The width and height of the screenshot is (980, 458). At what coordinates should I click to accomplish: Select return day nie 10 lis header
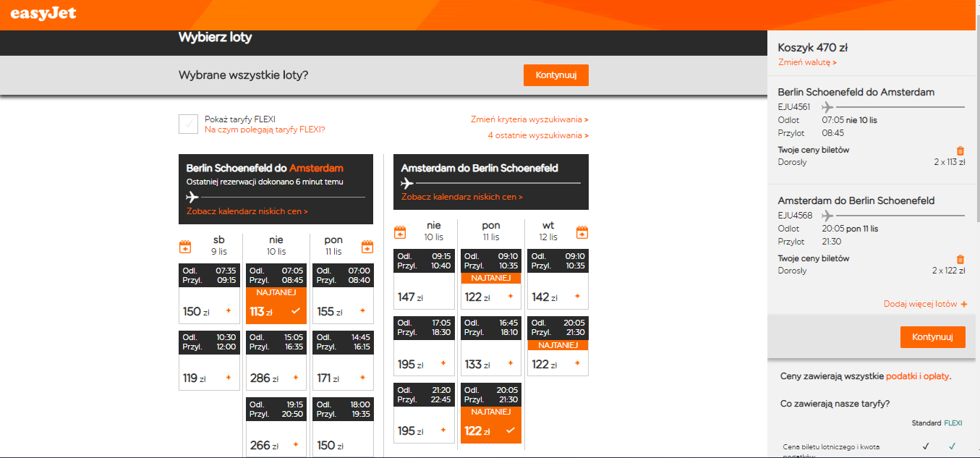[x=433, y=231]
